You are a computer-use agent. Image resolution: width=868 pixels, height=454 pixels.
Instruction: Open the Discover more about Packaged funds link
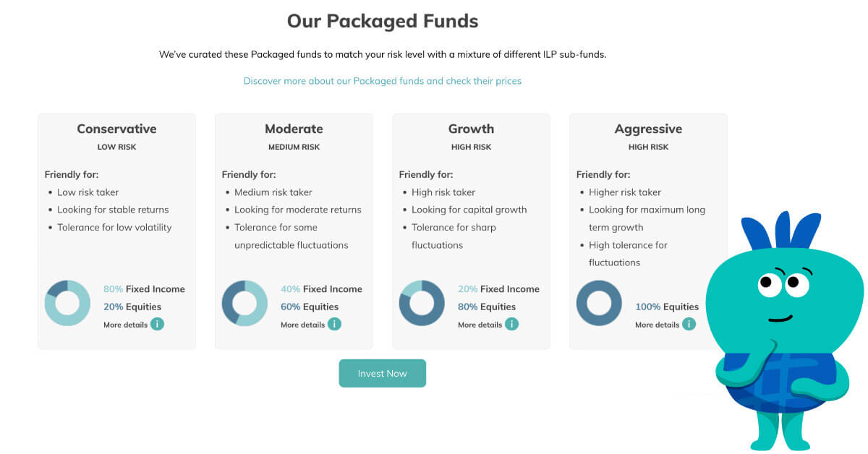[383, 81]
